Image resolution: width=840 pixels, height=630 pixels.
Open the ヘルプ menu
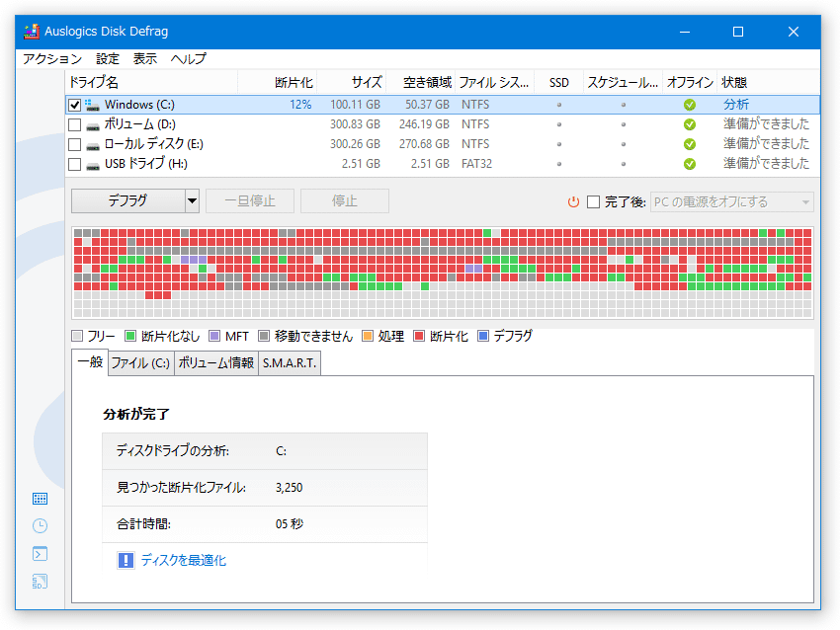(x=188, y=59)
